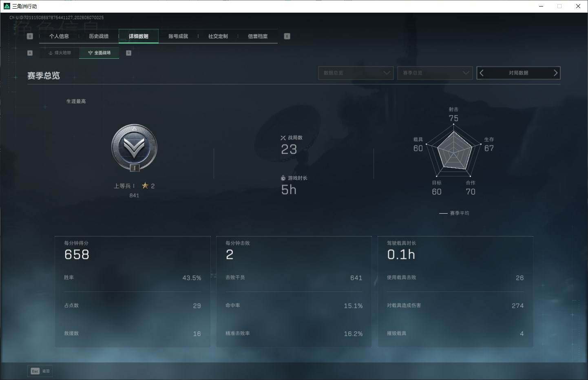Click the 胜率 43.5% row
The width and height of the screenshot is (588, 380).
(133, 278)
